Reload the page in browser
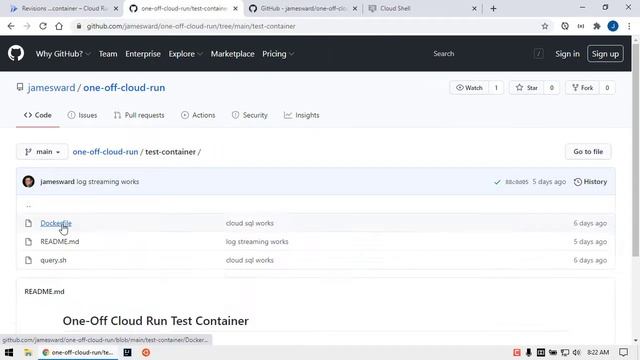 tap(43, 26)
